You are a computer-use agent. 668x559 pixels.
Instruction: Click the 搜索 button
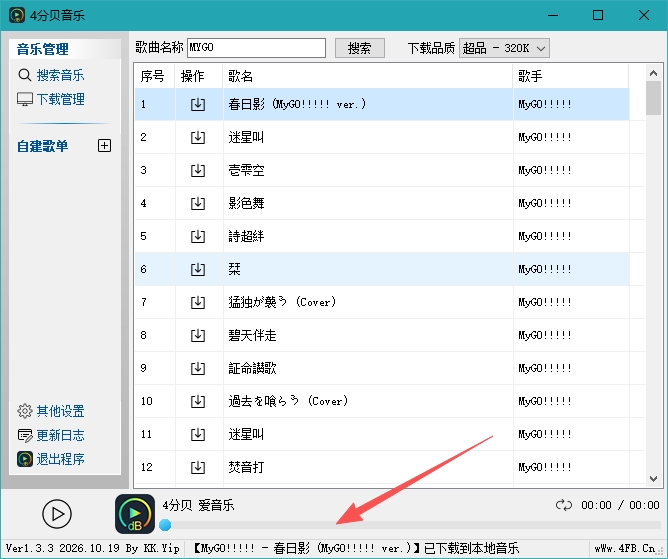point(360,48)
